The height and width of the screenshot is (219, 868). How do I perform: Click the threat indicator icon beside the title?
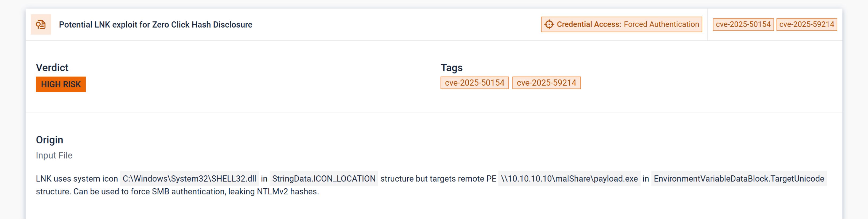[x=41, y=24]
